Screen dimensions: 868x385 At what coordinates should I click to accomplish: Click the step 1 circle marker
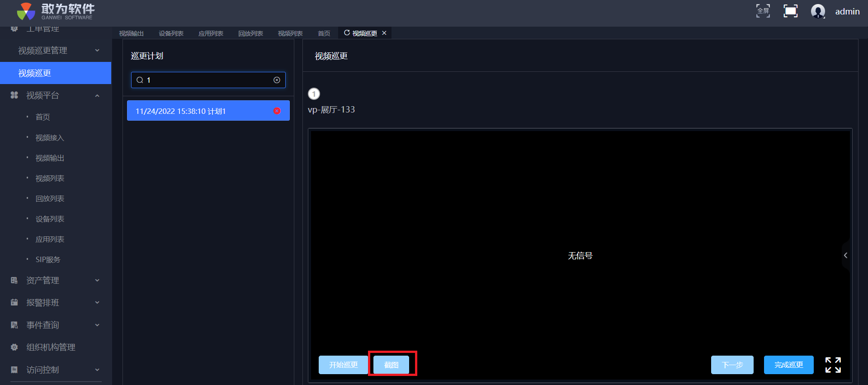point(314,94)
